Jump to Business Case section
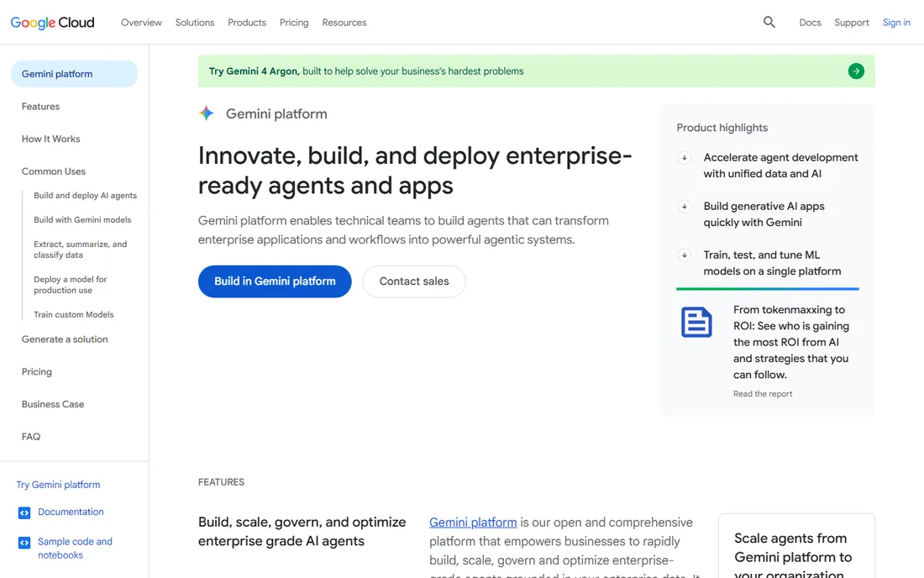924x578 pixels. point(53,404)
